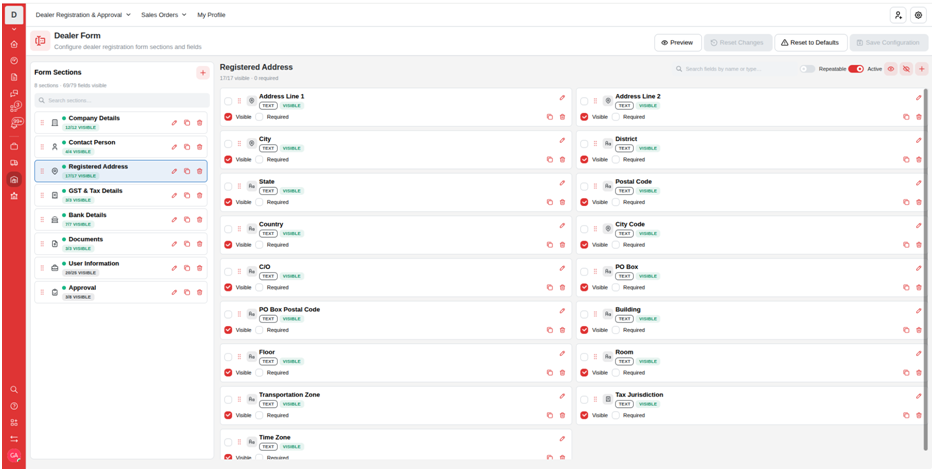Add a new form section with plus icon

click(x=203, y=73)
